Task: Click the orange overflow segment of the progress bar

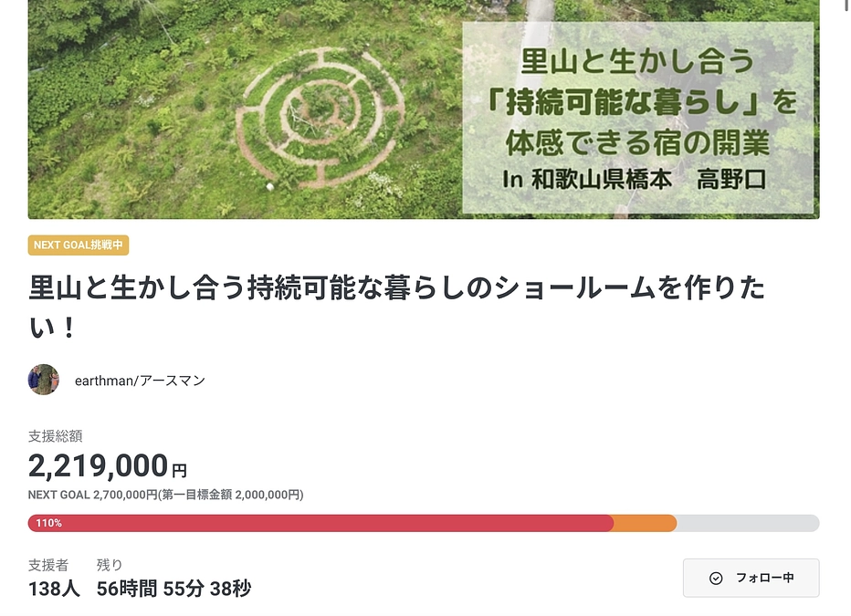Action: pos(644,522)
